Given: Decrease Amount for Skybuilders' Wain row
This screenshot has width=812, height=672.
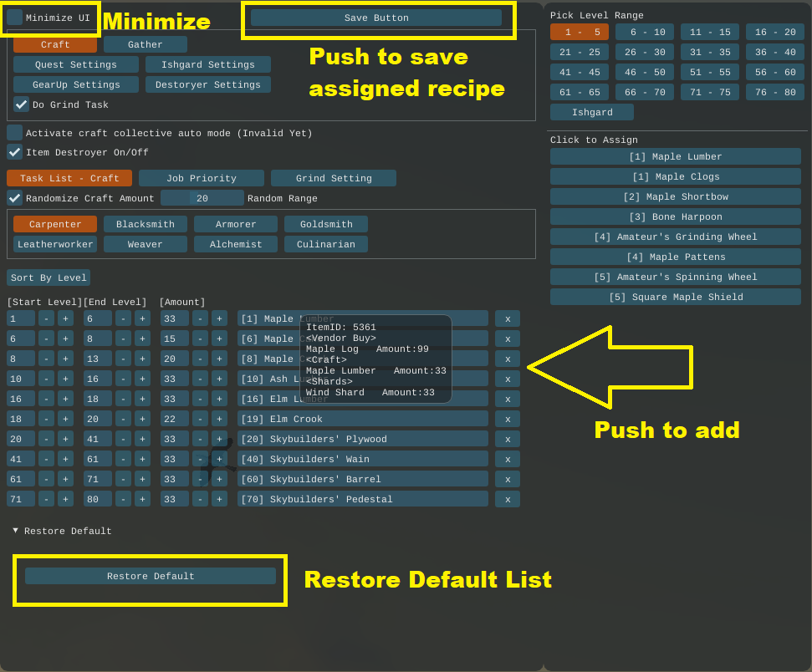Looking at the screenshot, I should [x=200, y=459].
